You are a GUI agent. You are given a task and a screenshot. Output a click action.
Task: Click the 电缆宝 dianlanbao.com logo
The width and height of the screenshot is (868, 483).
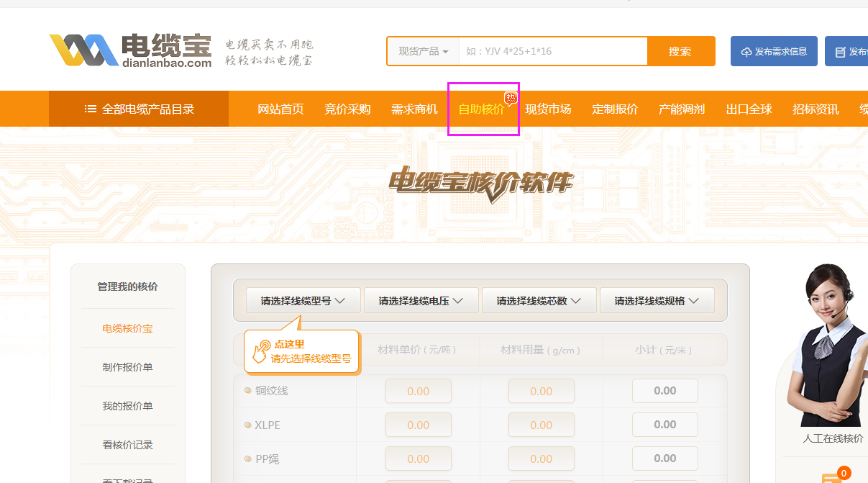(130, 50)
